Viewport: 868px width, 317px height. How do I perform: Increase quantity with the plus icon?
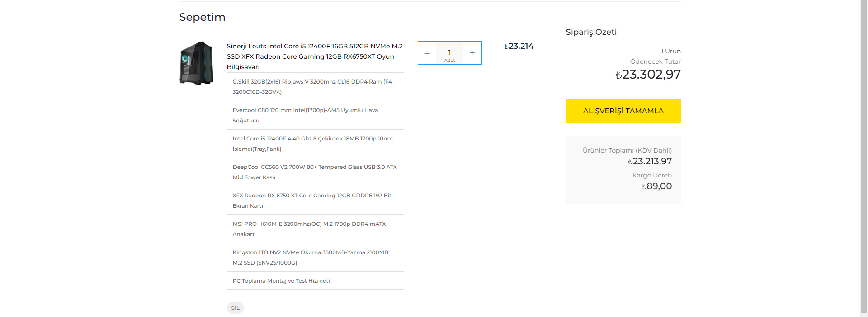point(472,53)
